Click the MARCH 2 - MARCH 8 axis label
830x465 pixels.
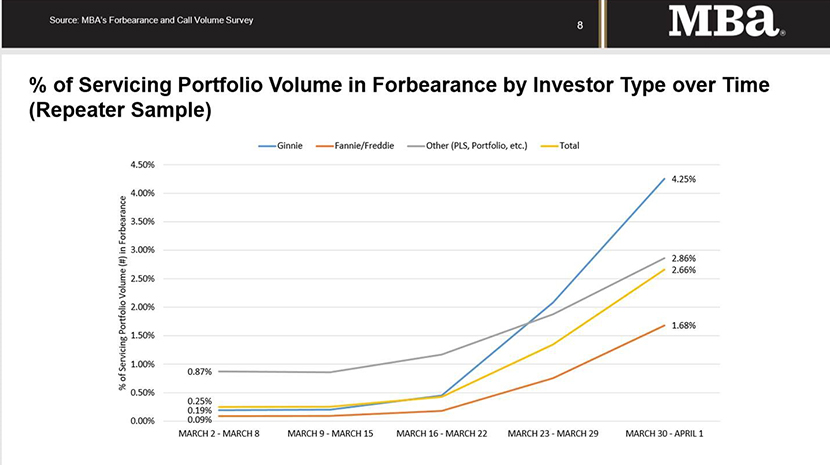[219, 434]
